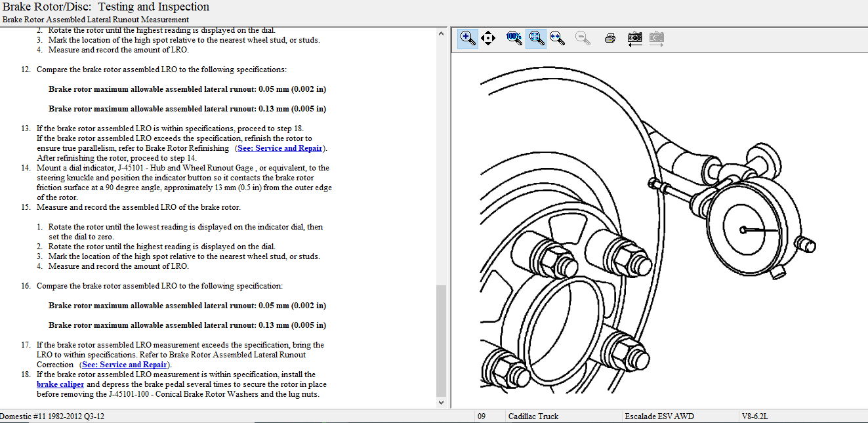Click the V8-6.2L engine status field

pyautogui.click(x=754, y=416)
